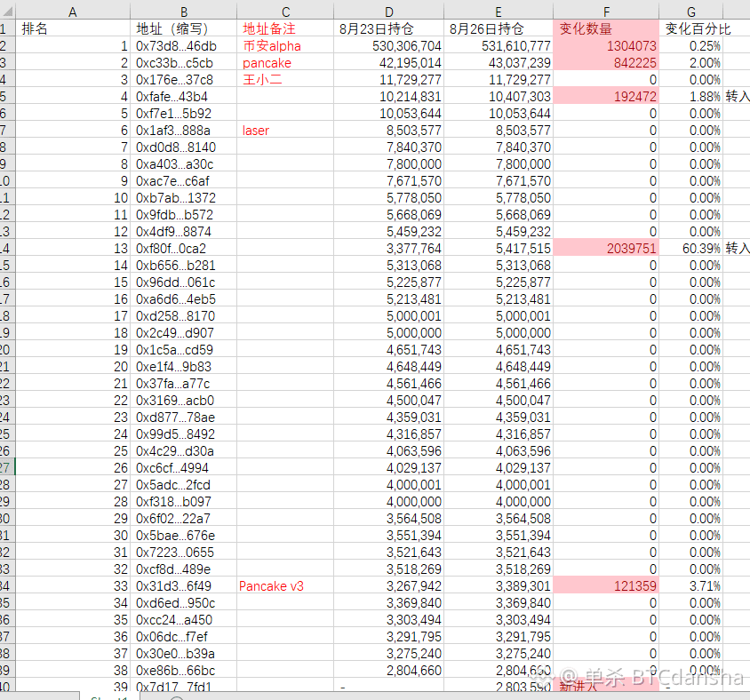This screenshot has width=750, height=700.
Task: Click the 3.71% percentage cell
Action: click(691, 585)
